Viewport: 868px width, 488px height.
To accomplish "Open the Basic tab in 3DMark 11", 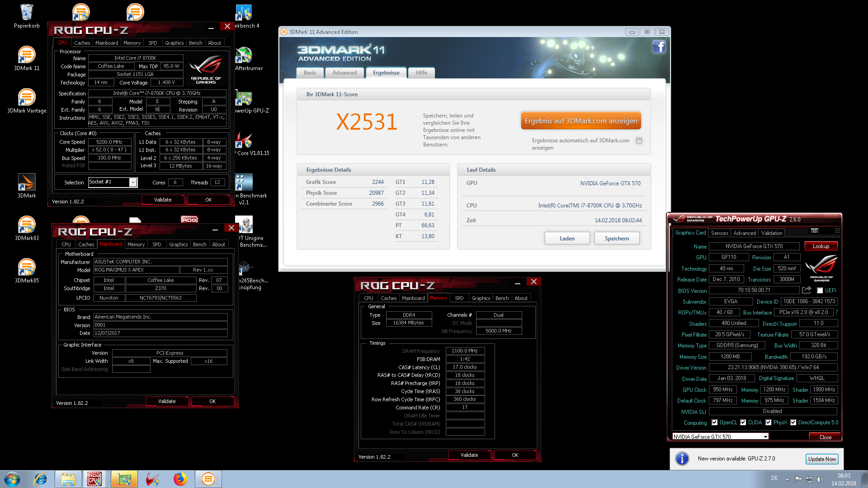I will [x=310, y=73].
